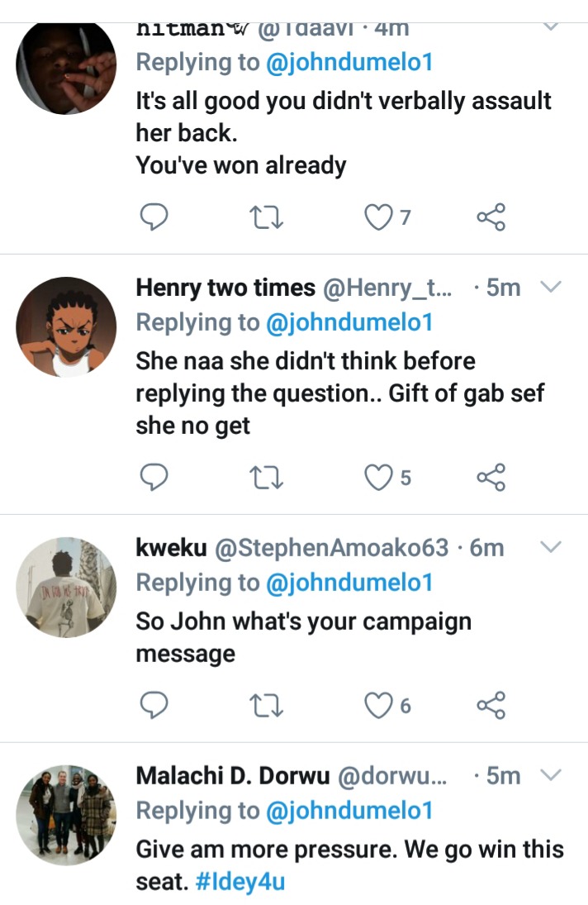Retweet Henry two times' tweet
The width and height of the screenshot is (588, 905).
tap(266, 477)
